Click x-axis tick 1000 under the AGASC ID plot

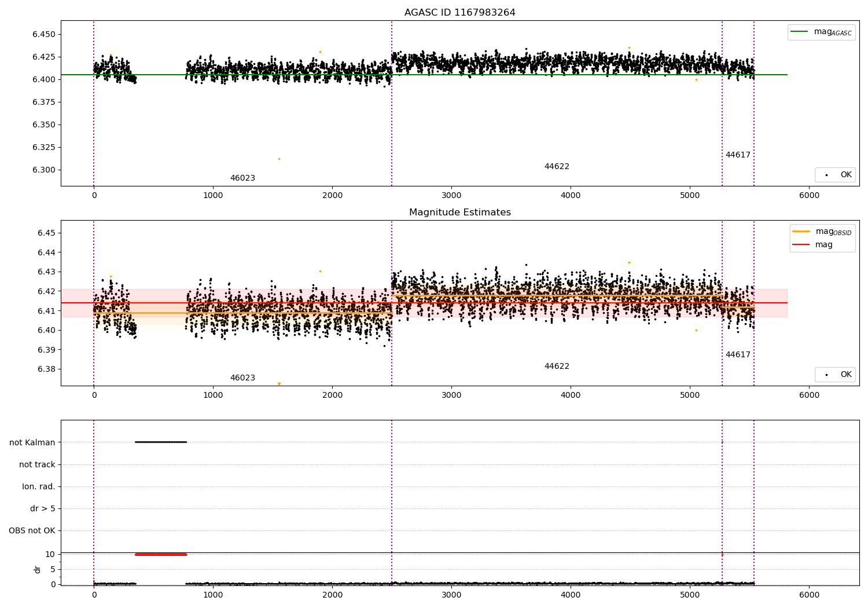click(213, 196)
